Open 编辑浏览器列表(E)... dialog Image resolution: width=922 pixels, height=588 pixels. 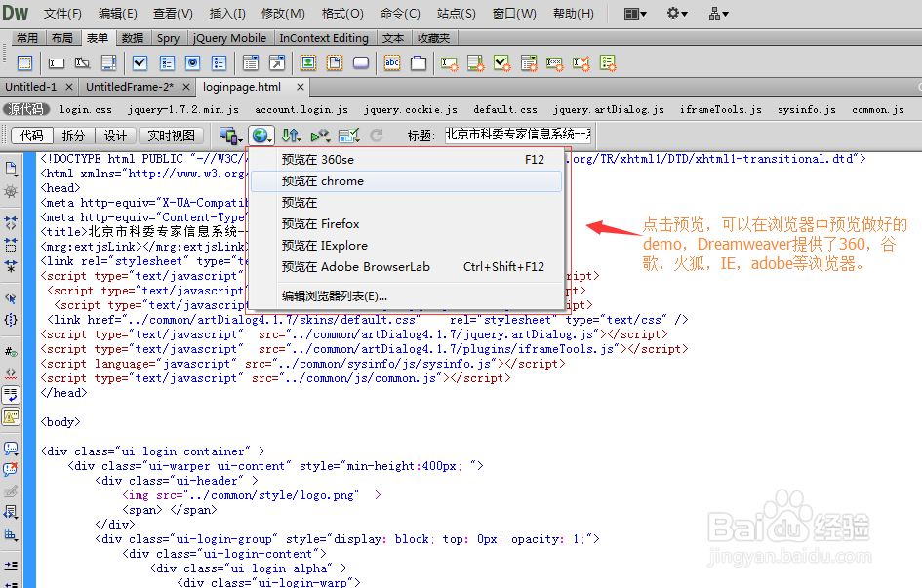[406, 295]
